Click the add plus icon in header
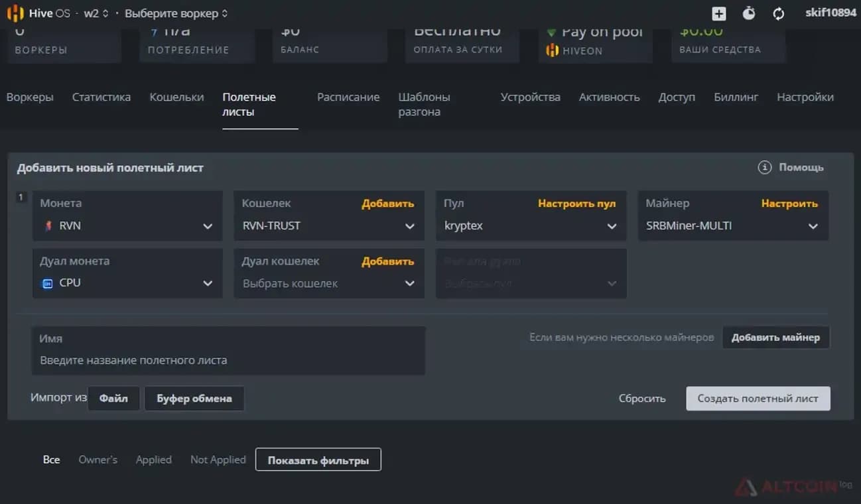861x504 pixels. point(719,13)
